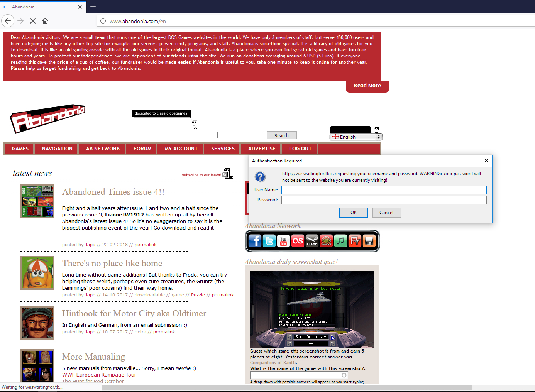This screenshot has width=535, height=392.
Task: Open the FORUM menu item
Action: [x=142, y=149]
